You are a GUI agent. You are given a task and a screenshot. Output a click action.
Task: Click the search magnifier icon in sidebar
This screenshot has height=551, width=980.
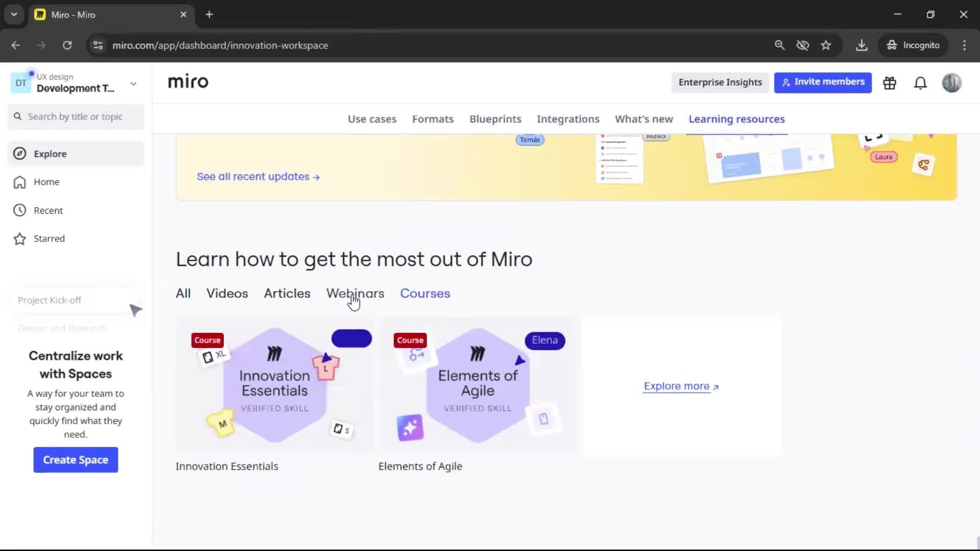click(x=18, y=116)
